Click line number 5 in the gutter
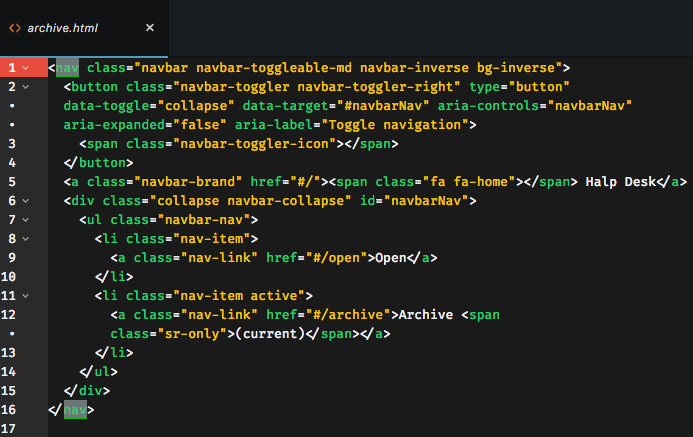693x437 pixels. click(x=12, y=182)
